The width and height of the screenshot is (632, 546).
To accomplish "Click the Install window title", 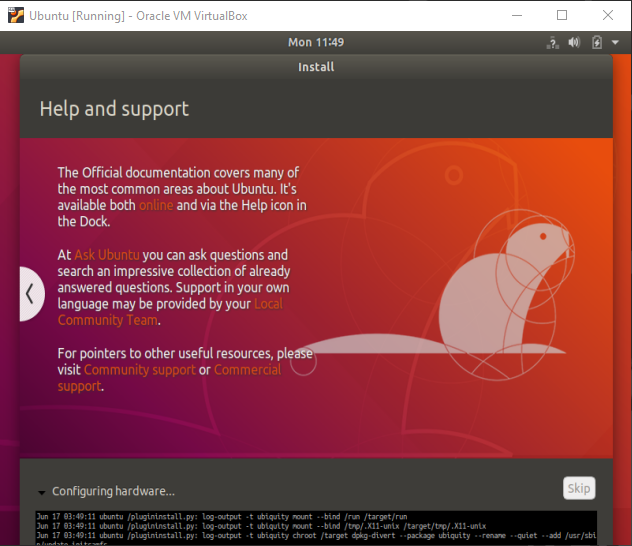I will tap(316, 67).
